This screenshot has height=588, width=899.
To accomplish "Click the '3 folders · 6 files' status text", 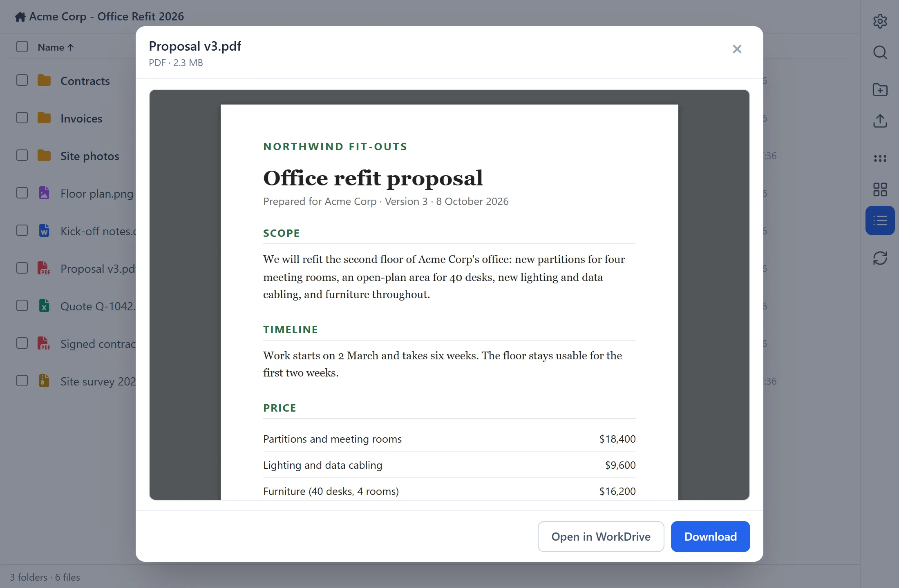I will [x=45, y=577].
